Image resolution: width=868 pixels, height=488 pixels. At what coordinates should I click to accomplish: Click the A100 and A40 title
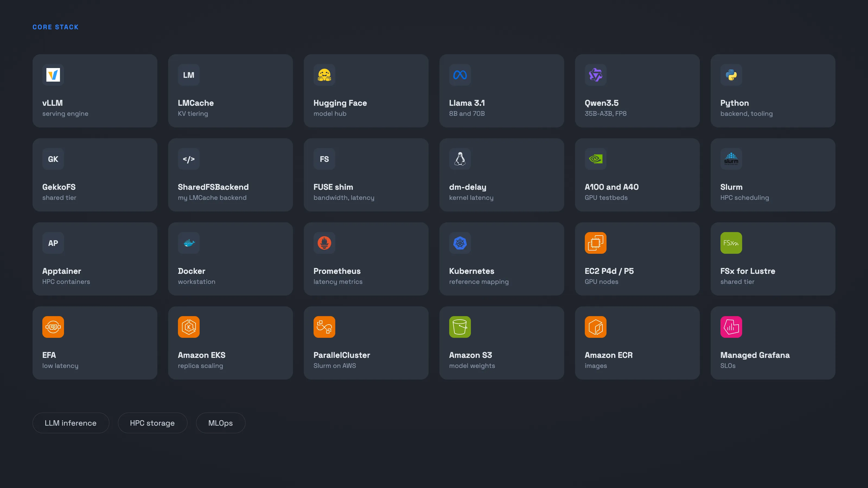click(612, 187)
